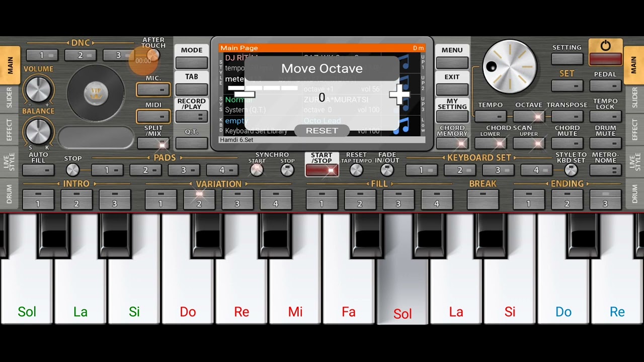
Task: Open the left DRUM side tab
Action: pyautogui.click(x=10, y=194)
